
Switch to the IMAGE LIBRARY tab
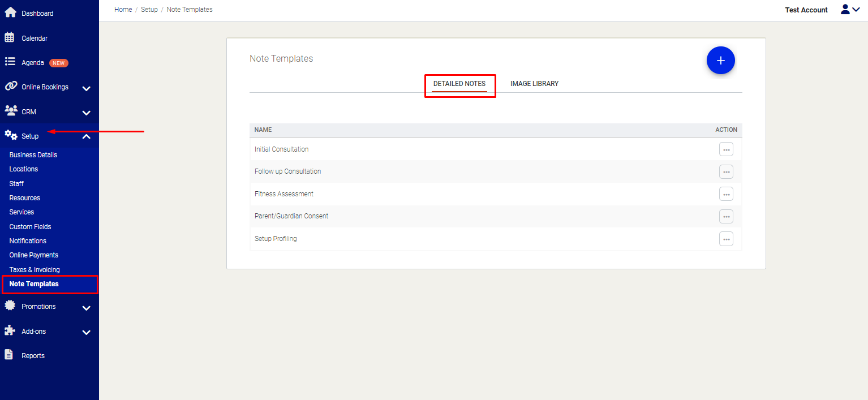(x=534, y=83)
